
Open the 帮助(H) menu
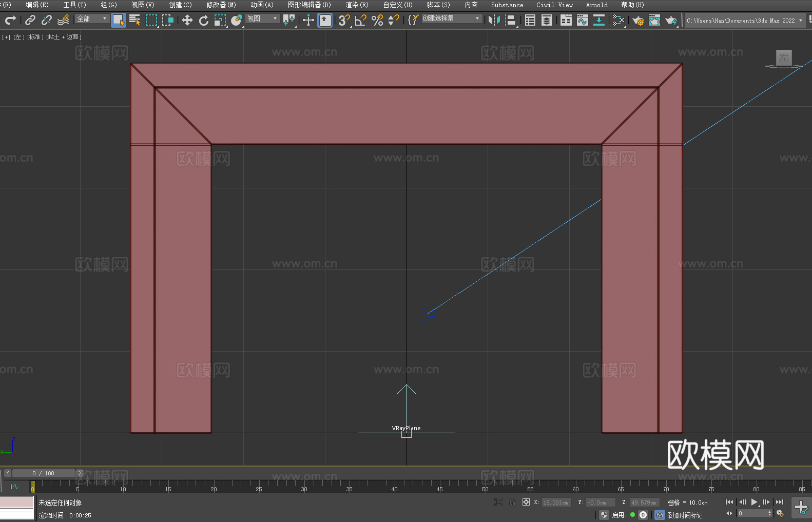[x=632, y=5]
